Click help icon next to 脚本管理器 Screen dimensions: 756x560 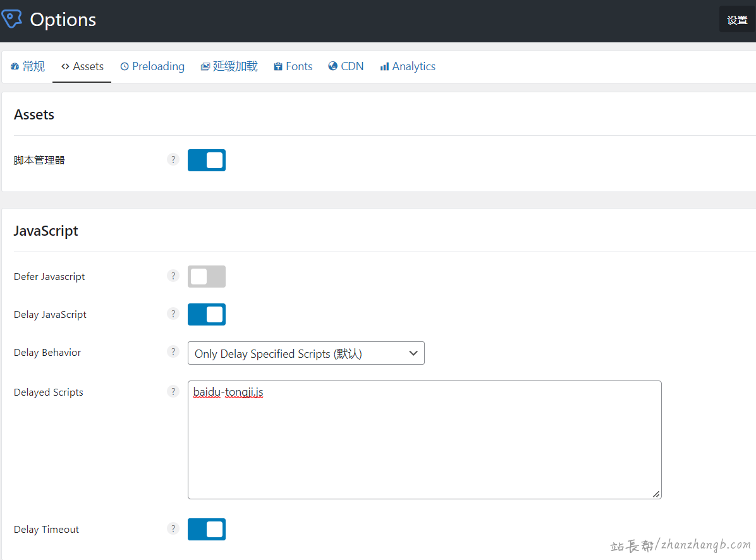(173, 160)
